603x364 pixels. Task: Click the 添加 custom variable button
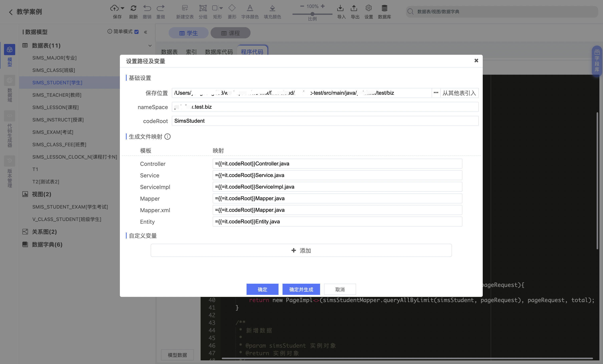pyautogui.click(x=301, y=250)
